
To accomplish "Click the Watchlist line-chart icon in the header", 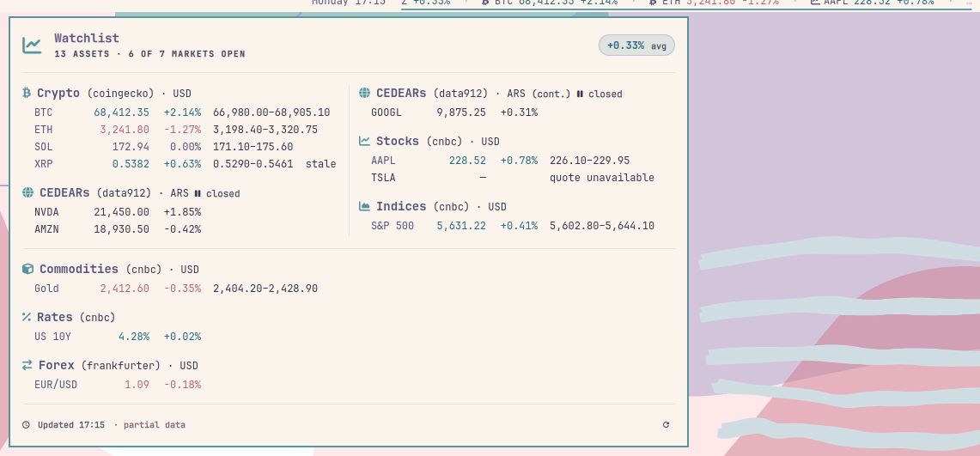I will pyautogui.click(x=32, y=45).
